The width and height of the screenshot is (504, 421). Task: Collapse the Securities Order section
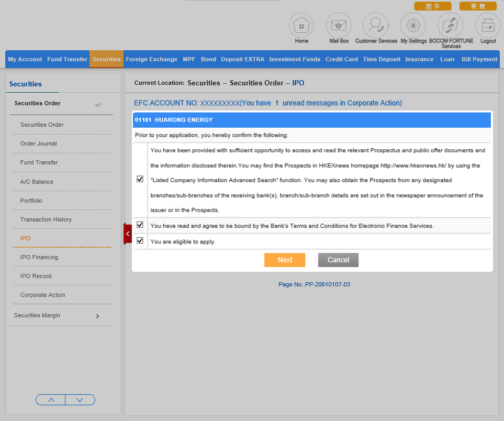(98, 105)
